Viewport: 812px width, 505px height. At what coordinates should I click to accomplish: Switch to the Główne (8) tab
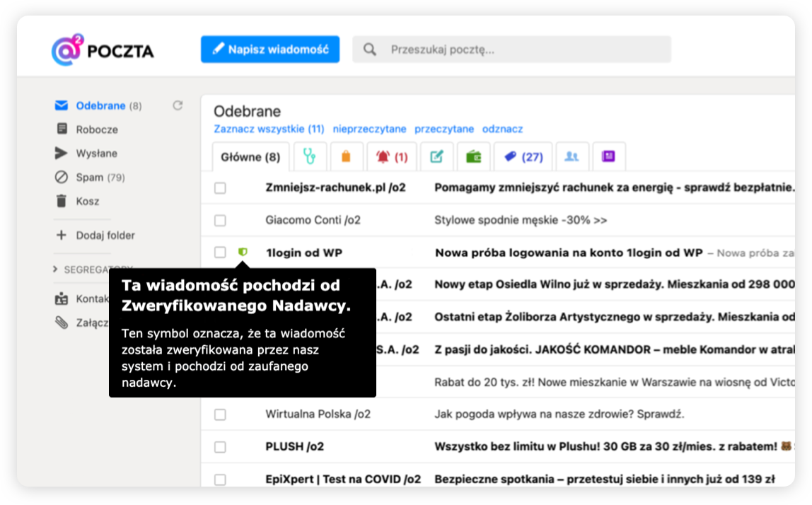[x=250, y=157]
